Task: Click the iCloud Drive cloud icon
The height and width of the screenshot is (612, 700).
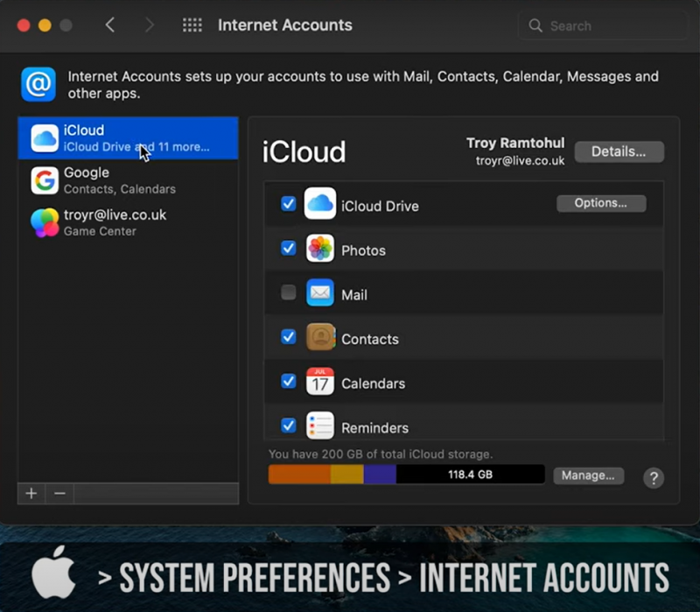Action: point(320,204)
